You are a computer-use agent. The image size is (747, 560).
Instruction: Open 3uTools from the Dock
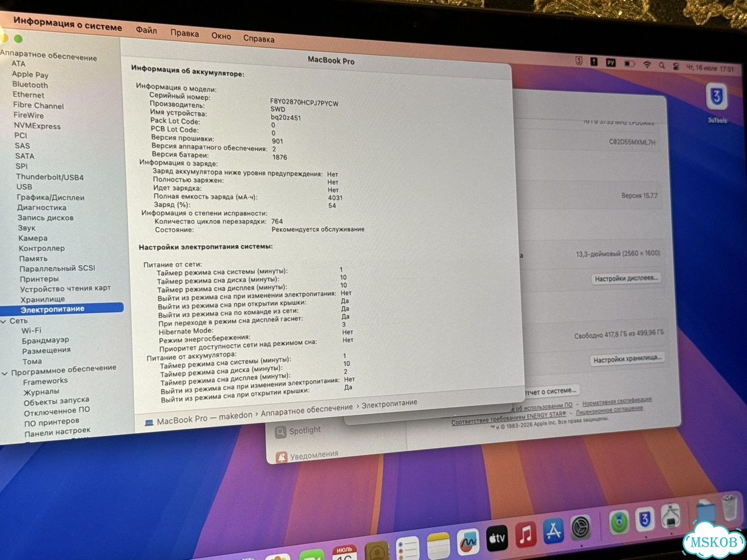[x=645, y=519]
